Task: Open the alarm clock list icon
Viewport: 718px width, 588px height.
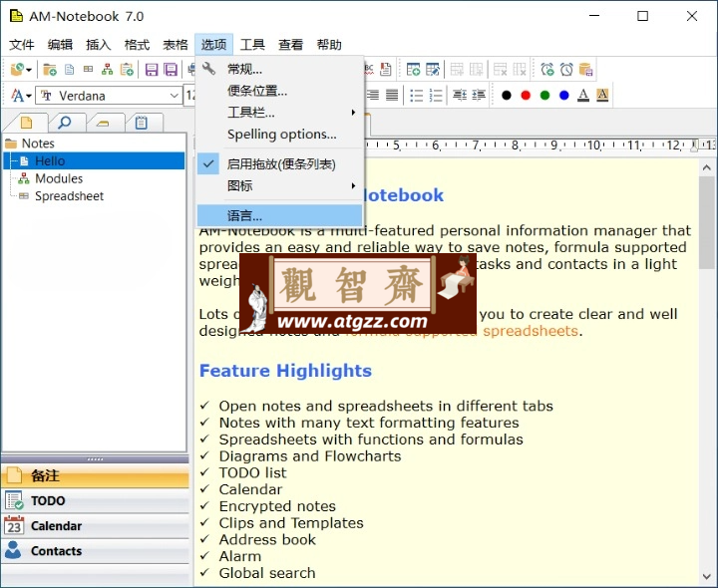Action: [x=566, y=70]
